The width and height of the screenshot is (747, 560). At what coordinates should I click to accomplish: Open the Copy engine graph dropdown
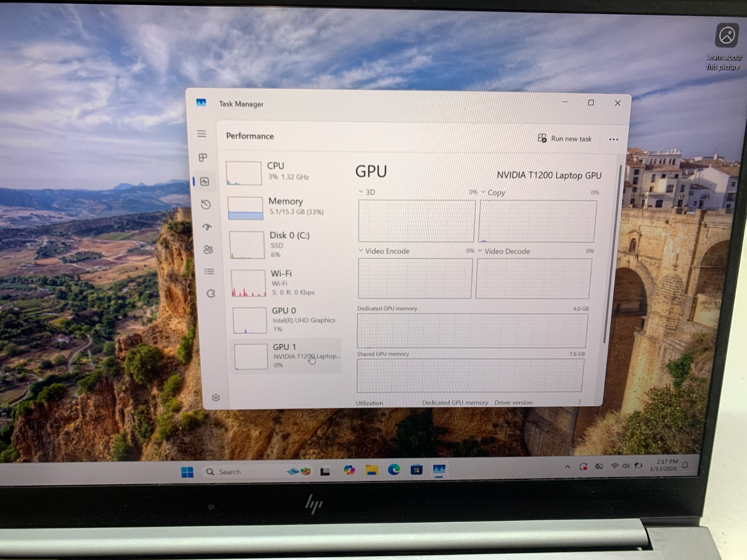click(483, 192)
